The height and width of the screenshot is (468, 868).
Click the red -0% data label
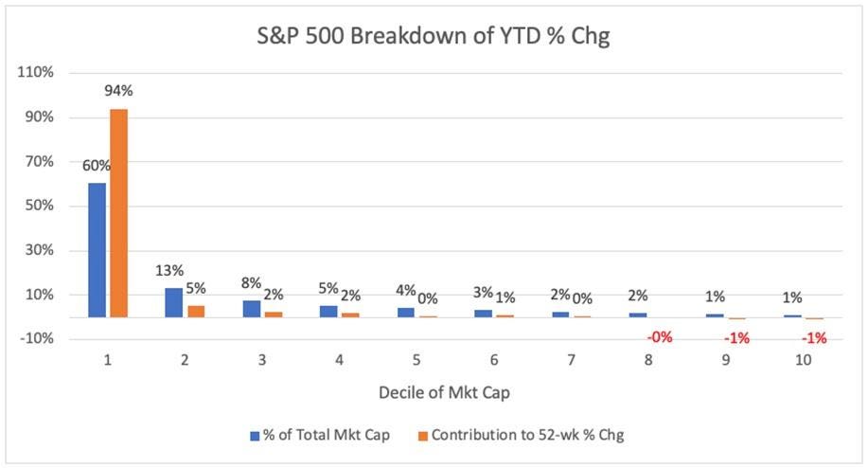pos(660,336)
